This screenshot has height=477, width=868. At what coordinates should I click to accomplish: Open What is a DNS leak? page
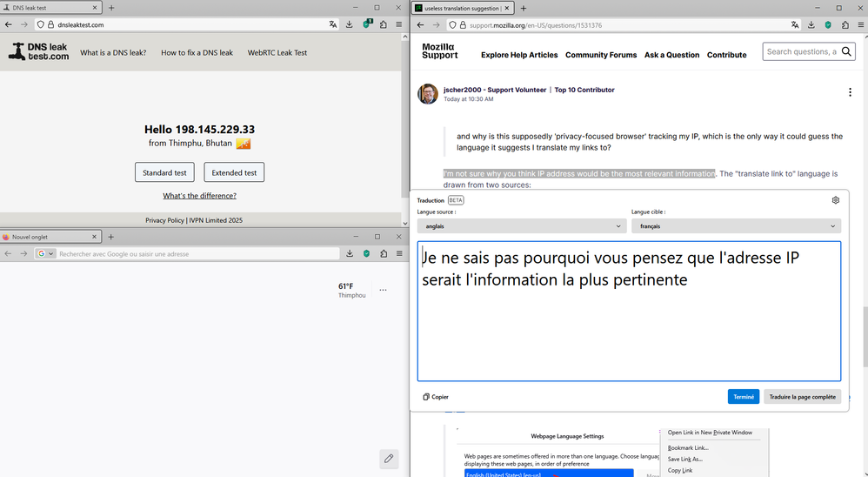click(113, 52)
